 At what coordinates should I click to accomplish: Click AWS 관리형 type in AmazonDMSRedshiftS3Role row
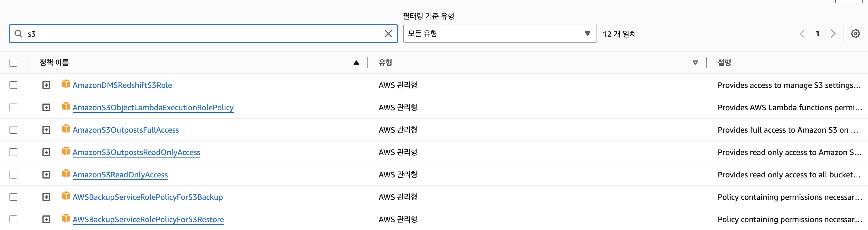398,85
